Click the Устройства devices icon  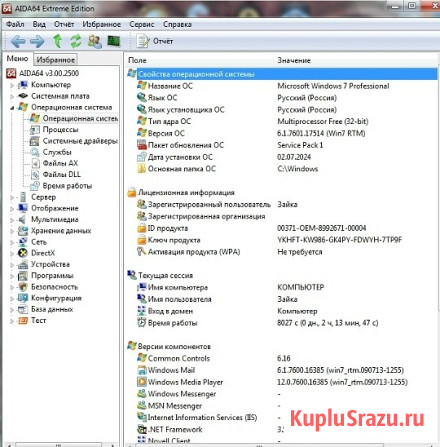pyautogui.click(x=23, y=264)
